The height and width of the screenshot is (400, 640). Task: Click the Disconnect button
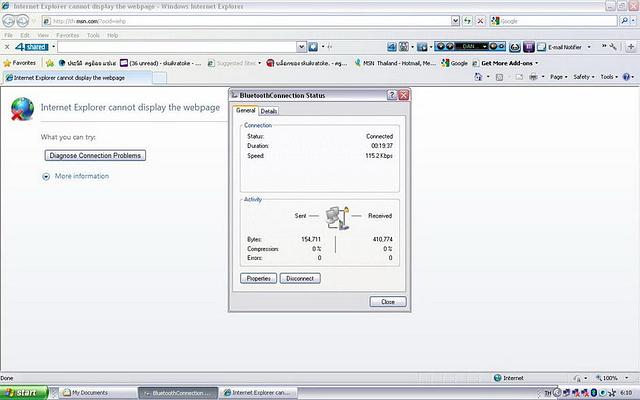coord(300,278)
